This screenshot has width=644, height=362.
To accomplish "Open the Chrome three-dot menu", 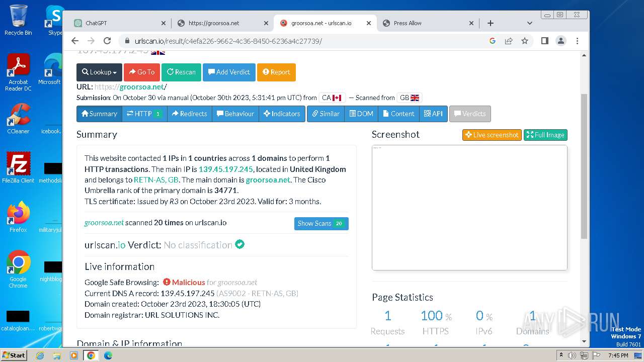I will pyautogui.click(x=577, y=41).
